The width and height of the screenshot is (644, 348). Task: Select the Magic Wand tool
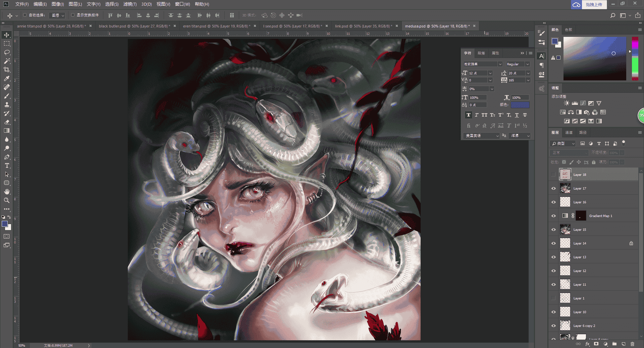coord(7,61)
